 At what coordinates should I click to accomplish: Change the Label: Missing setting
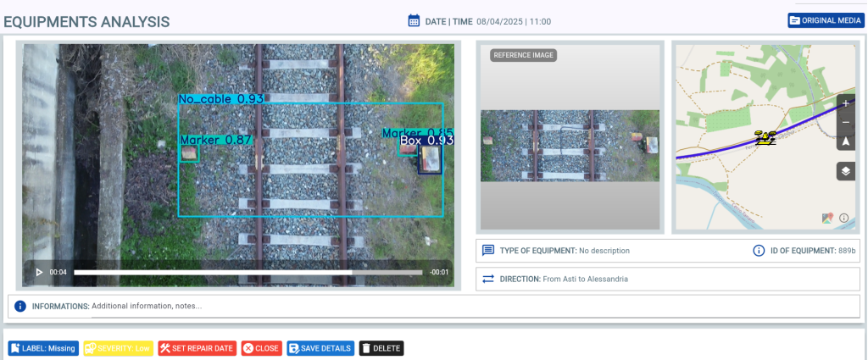click(43, 348)
